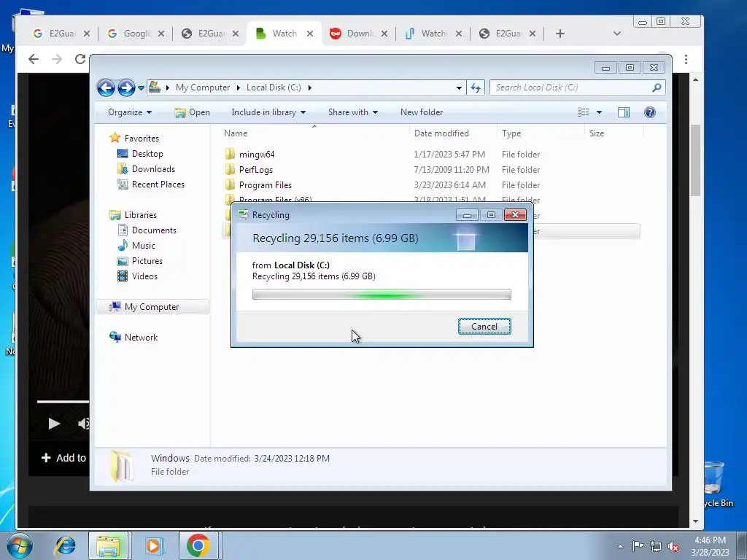Select the mingw64 folder
747x560 pixels.
256,155
